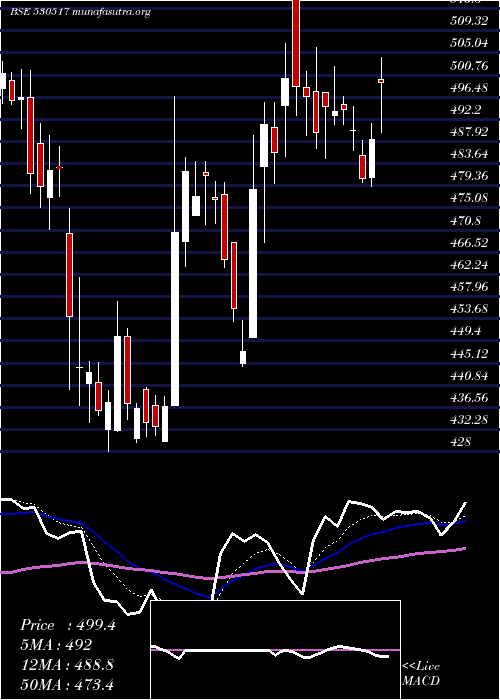The image size is (500, 700).
Task: Click the 496.48 price axis label
Action: coord(469,88)
